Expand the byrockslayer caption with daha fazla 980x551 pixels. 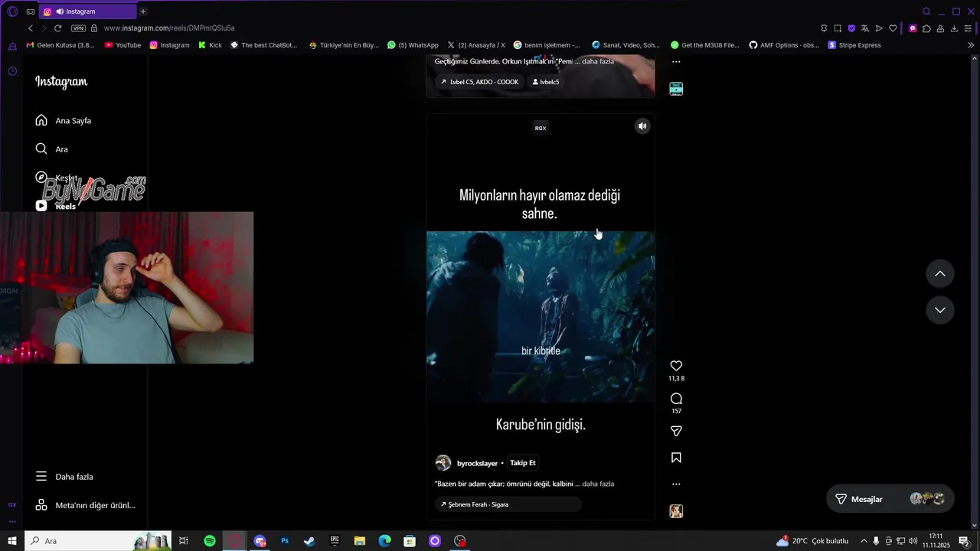598,484
